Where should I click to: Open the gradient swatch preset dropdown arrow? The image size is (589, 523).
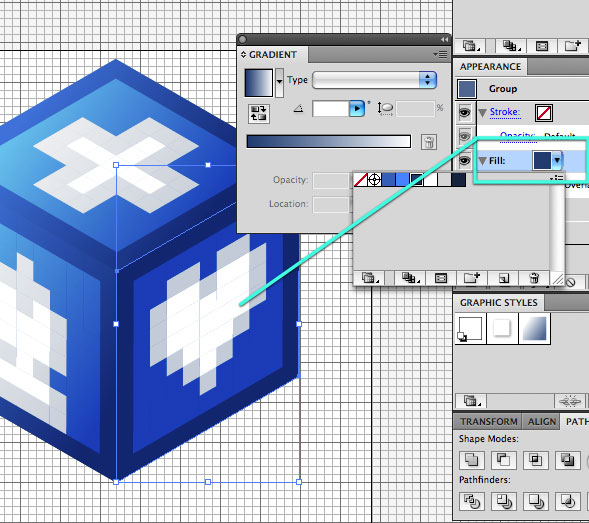(x=279, y=82)
